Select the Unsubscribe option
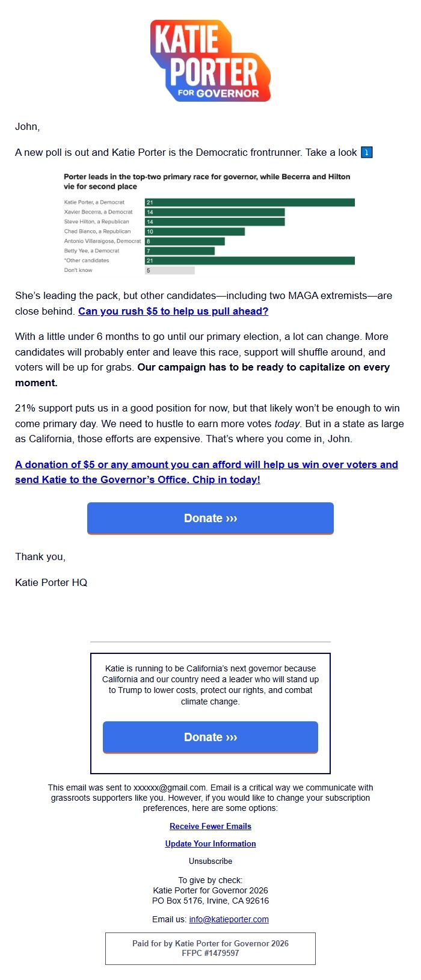This screenshot has height=980, width=421. [210, 861]
